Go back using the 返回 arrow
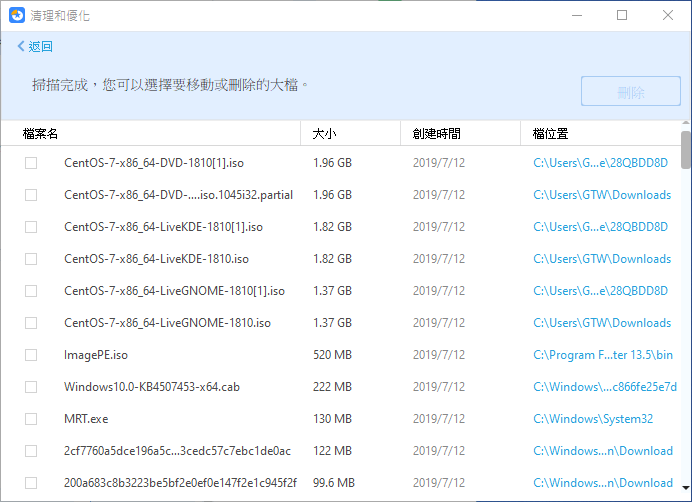Image resolution: width=692 pixels, height=502 pixels. 35,47
